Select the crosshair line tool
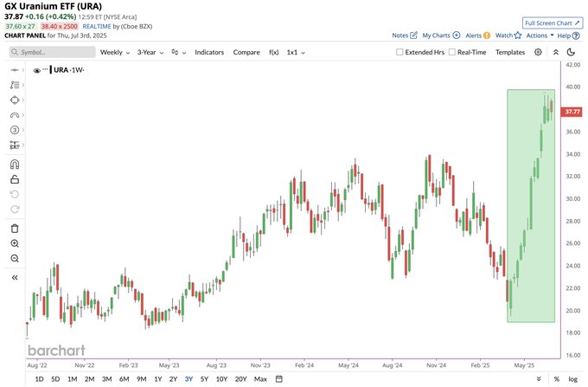Screen dimensions: 588x387 (x=15, y=70)
